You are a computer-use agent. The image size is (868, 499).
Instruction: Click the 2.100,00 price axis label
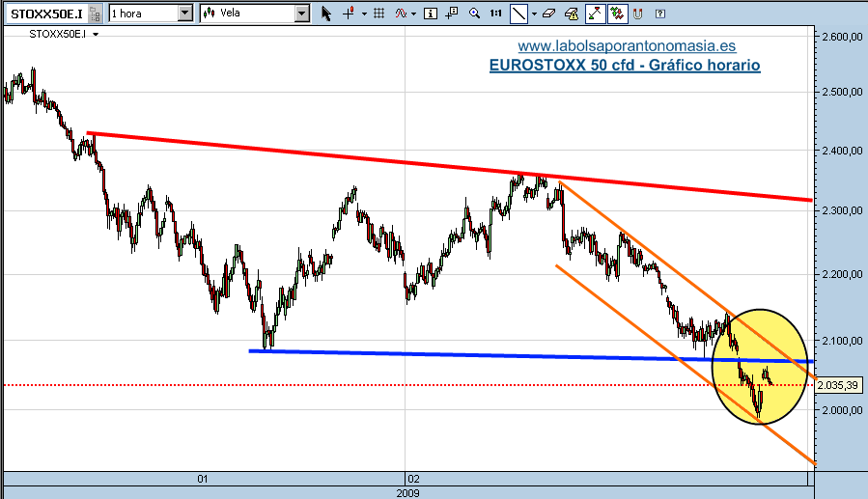[x=843, y=341]
